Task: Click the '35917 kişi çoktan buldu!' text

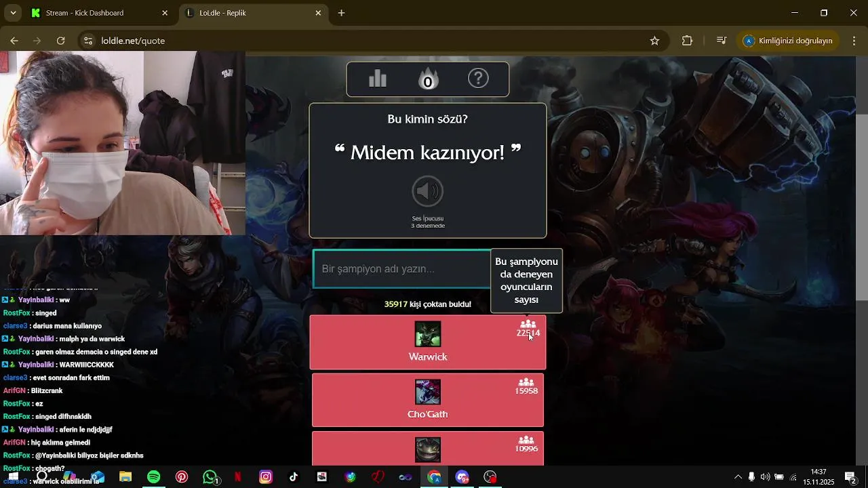Action: pos(428,304)
